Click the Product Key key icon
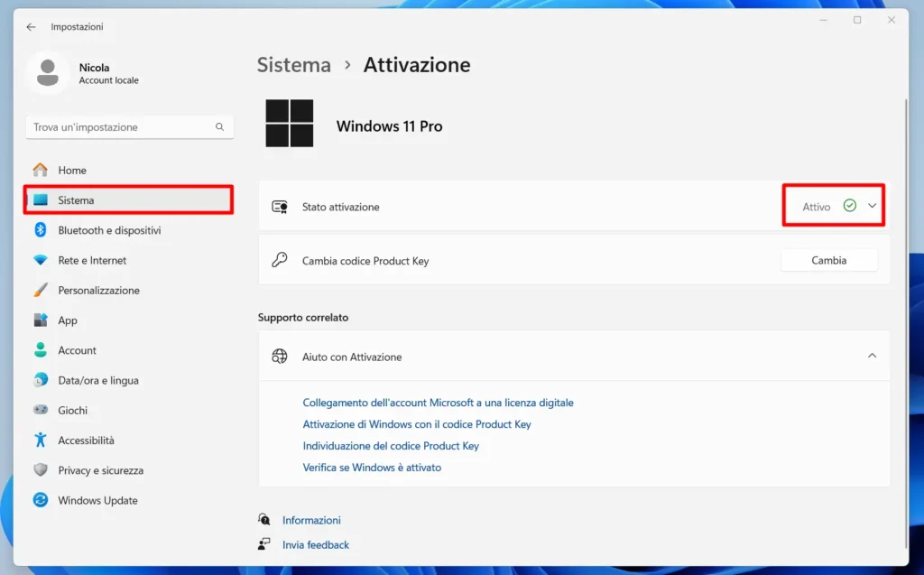This screenshot has height=575, width=924. [x=280, y=260]
